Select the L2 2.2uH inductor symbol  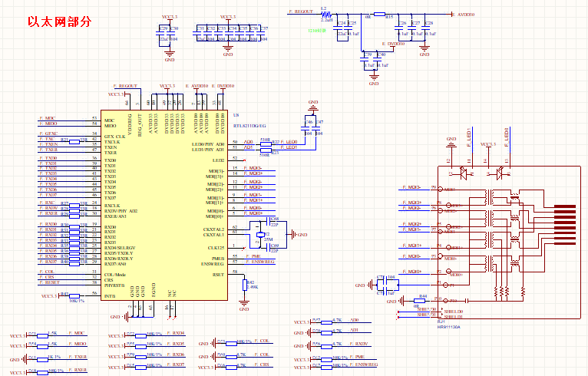click(x=326, y=14)
